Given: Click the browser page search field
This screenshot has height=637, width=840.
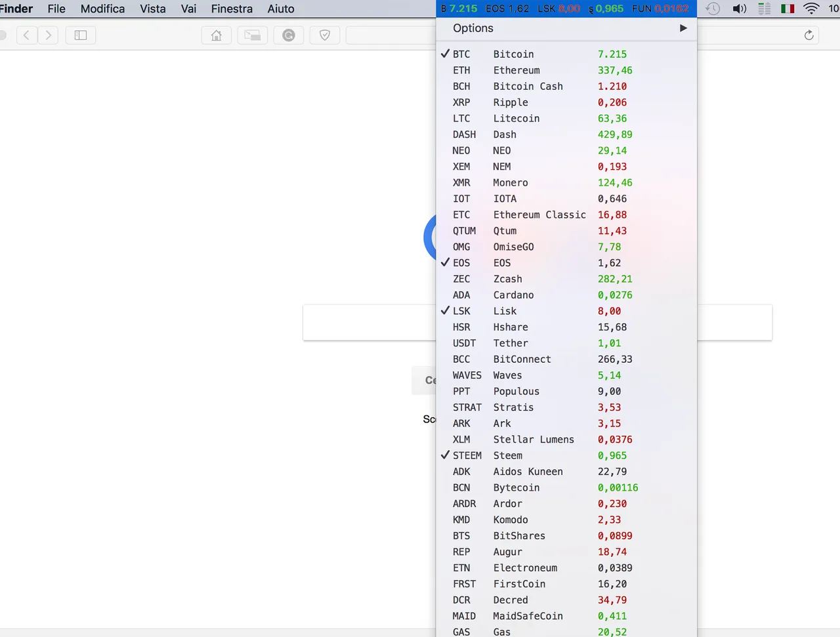Looking at the screenshot, I should [x=369, y=322].
